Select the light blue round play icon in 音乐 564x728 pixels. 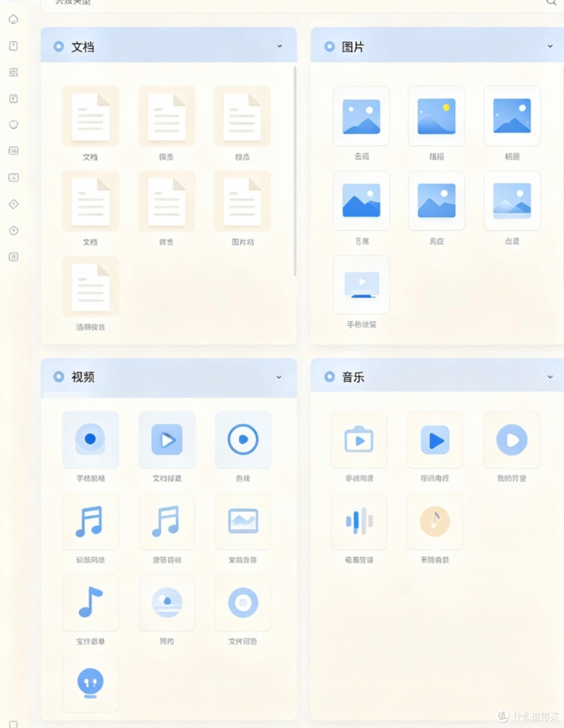pyautogui.click(x=512, y=440)
